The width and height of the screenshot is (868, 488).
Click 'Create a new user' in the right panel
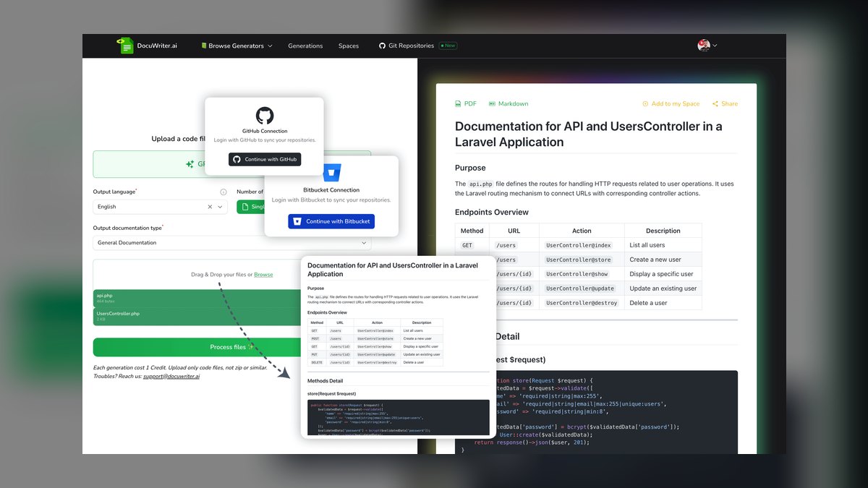[655, 260]
